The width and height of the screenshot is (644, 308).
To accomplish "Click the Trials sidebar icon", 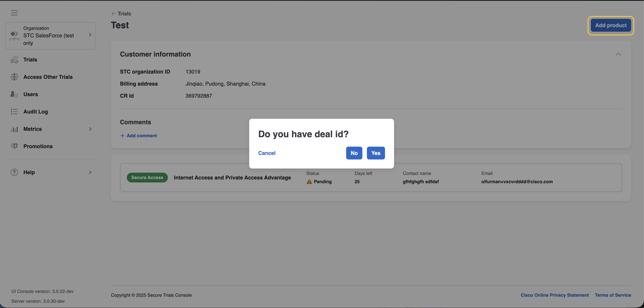I will (x=14, y=60).
